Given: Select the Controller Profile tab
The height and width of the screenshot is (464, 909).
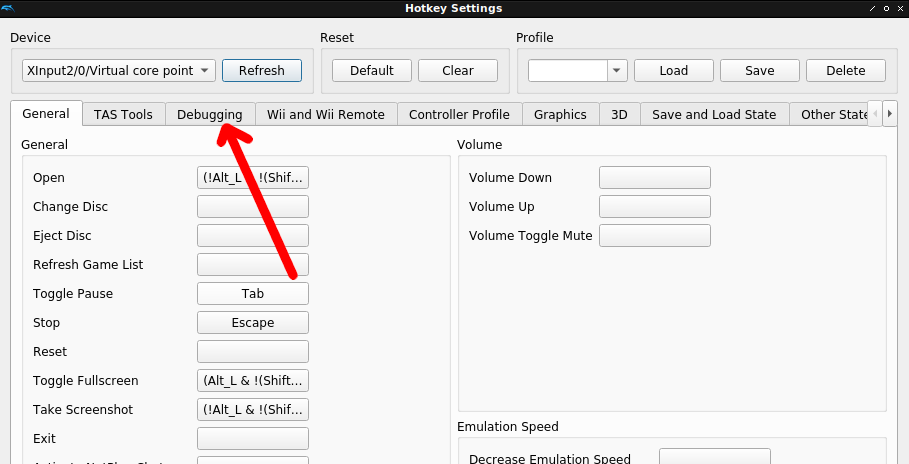Looking at the screenshot, I should (x=459, y=115).
